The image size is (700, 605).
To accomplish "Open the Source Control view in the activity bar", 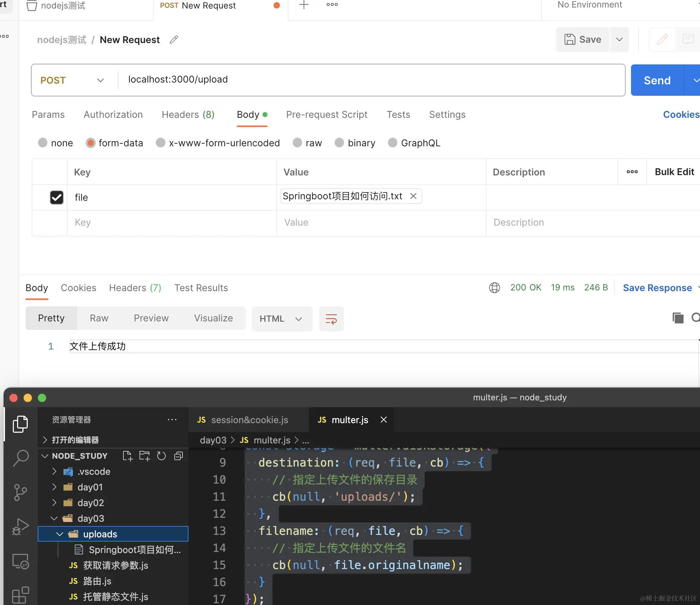I will (21, 492).
